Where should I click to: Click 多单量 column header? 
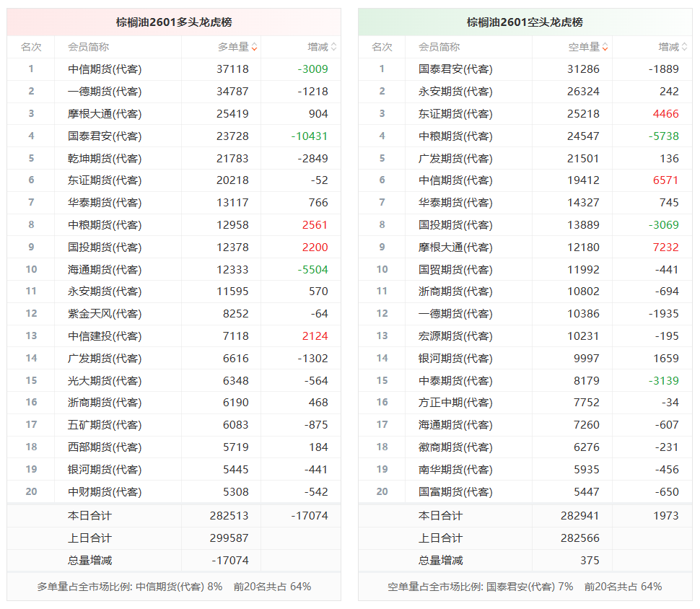234,47
